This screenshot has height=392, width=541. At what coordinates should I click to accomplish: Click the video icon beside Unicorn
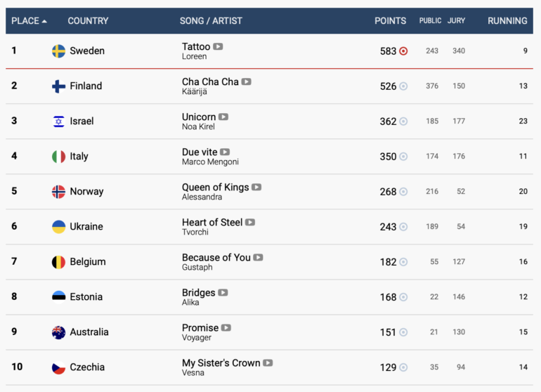[x=223, y=117]
